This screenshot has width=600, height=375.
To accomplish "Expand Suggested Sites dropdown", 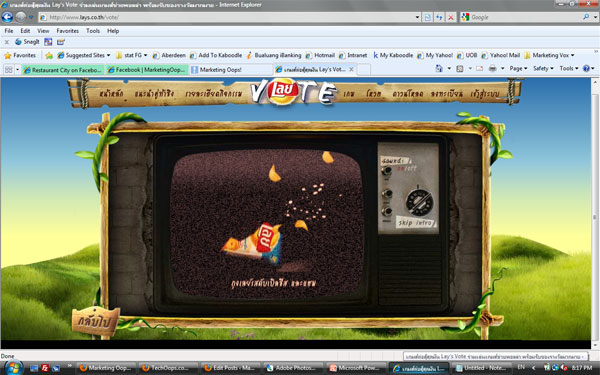I will coord(109,55).
